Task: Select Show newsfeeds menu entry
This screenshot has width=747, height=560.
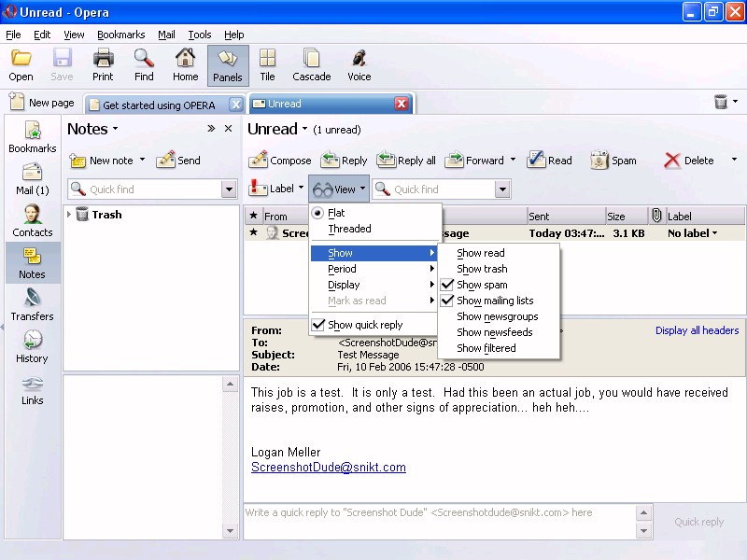Action: pyautogui.click(x=494, y=332)
